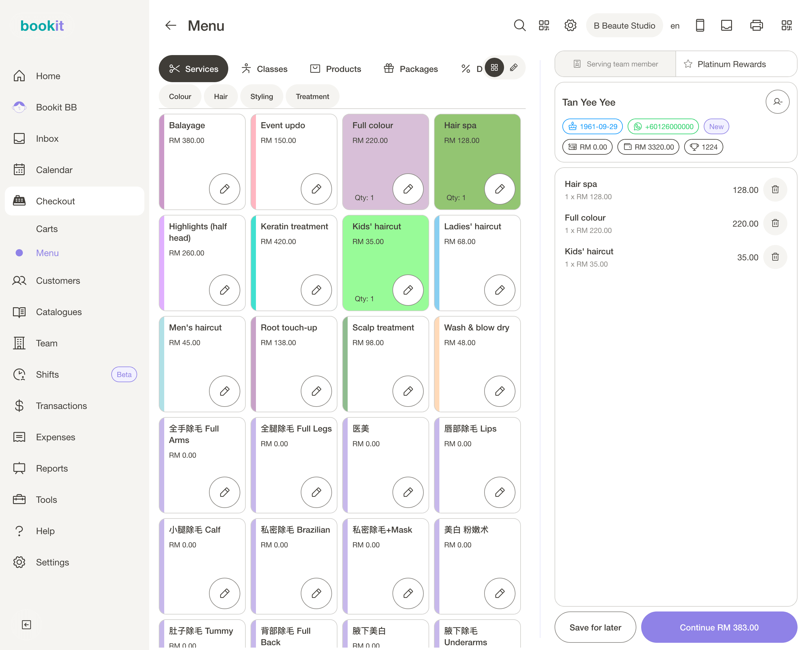812x650 pixels.
Task: Click Continue RM 383.00 button
Action: click(719, 627)
